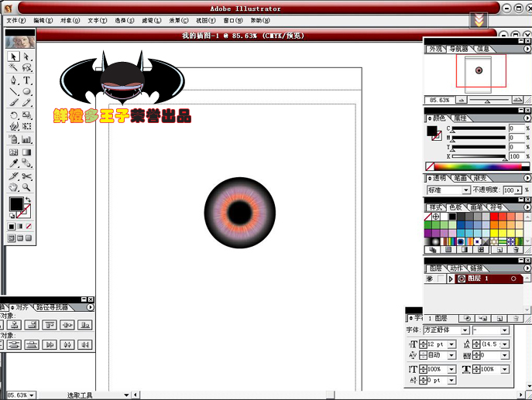Click Navigator zoom in button
This screenshot has height=400, width=532.
pyautogui.click(x=517, y=100)
